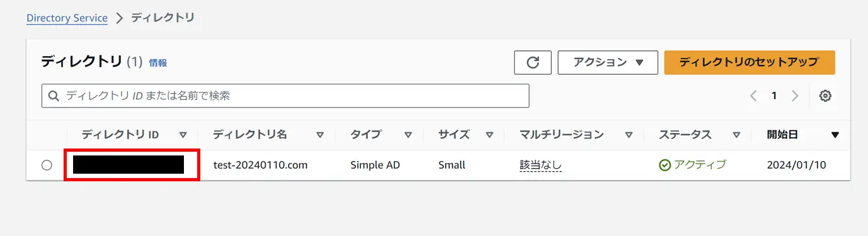Click ディレクトリのセットアップ button
868x236 pixels.
[x=750, y=62]
